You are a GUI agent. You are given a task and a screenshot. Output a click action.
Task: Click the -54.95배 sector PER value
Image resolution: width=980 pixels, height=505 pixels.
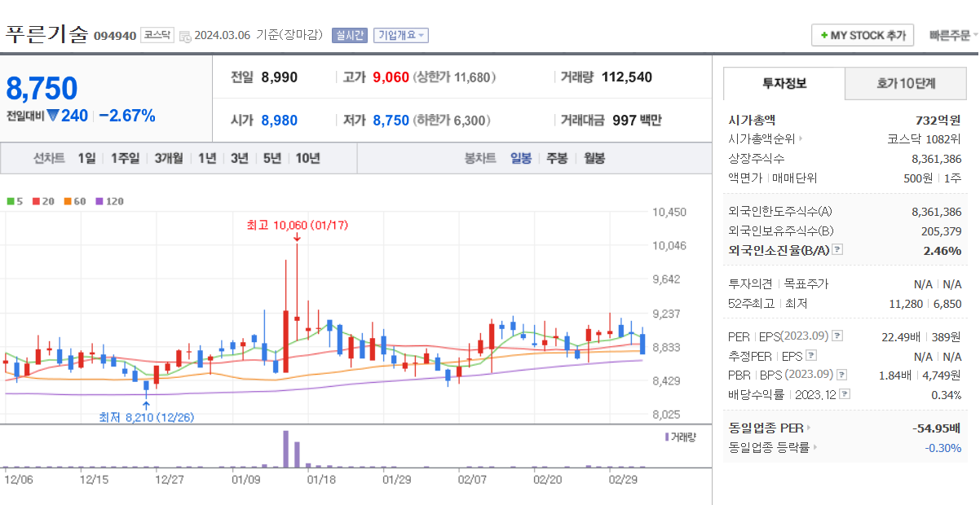[x=936, y=428]
